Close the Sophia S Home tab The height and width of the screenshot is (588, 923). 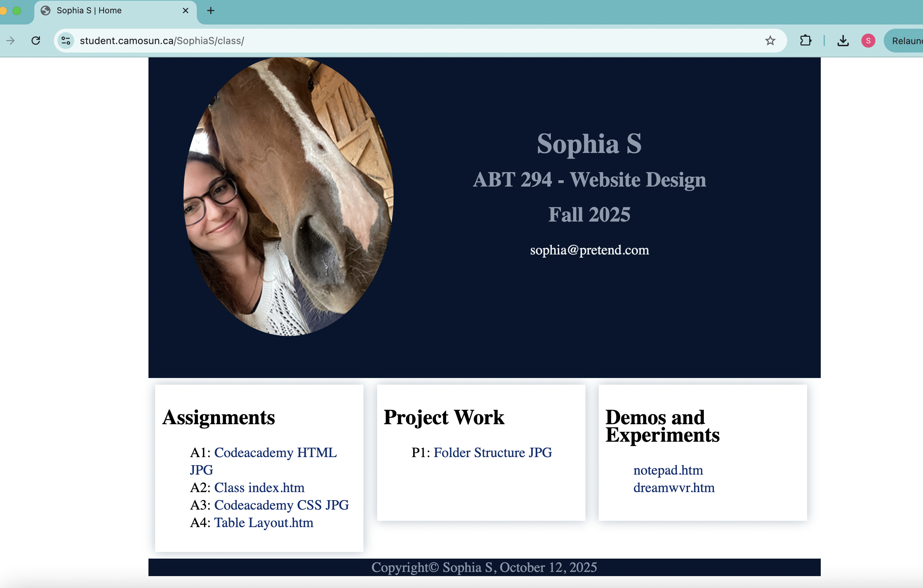pyautogui.click(x=186, y=11)
